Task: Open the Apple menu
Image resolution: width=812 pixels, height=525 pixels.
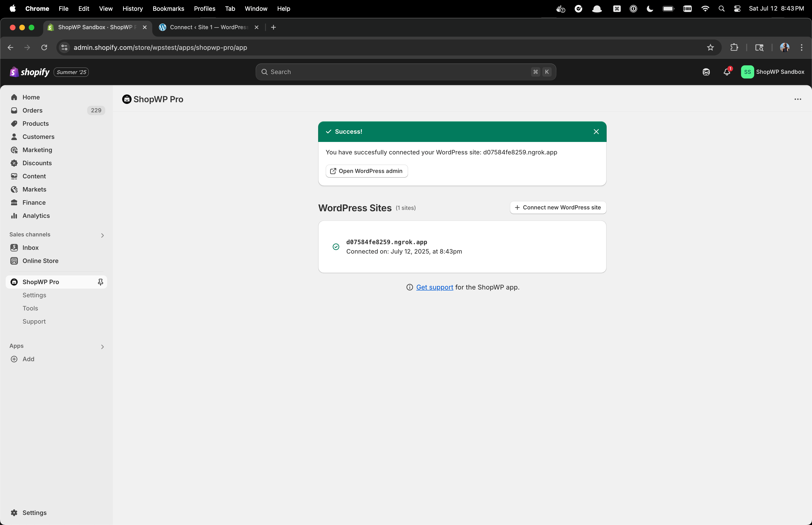Action: click(x=13, y=8)
